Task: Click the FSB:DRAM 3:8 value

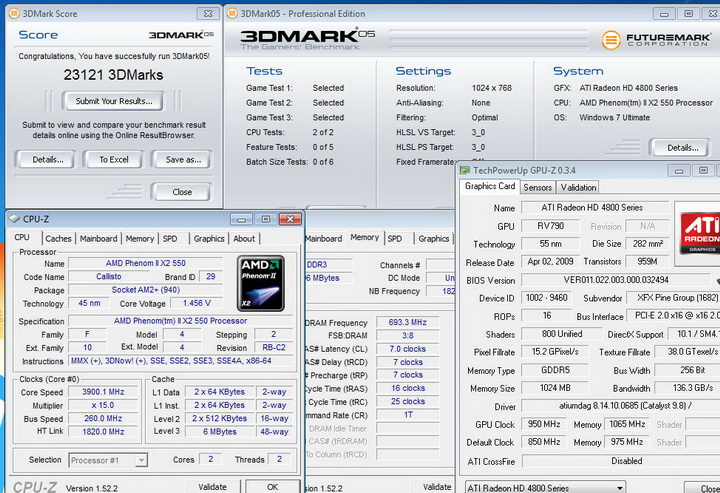Action: (x=407, y=336)
